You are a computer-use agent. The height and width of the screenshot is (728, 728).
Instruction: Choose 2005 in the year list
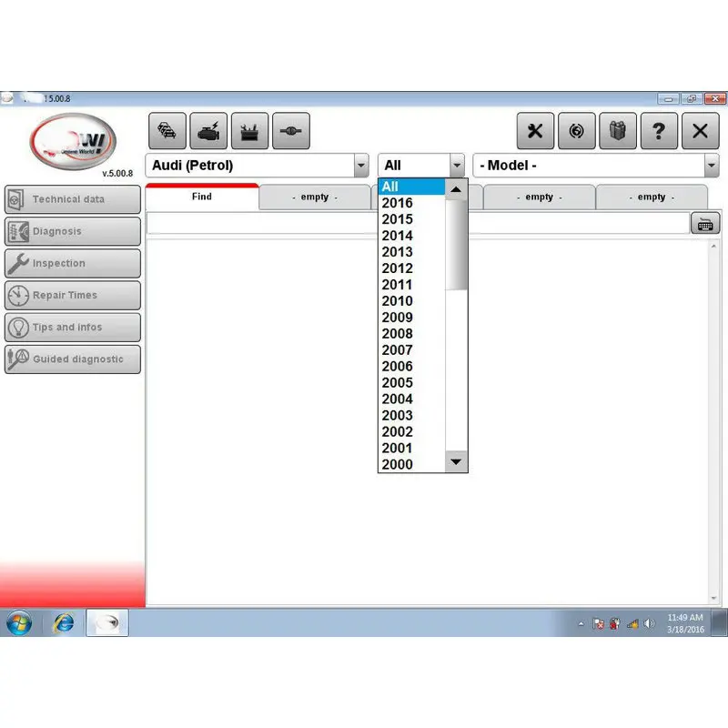tap(412, 382)
